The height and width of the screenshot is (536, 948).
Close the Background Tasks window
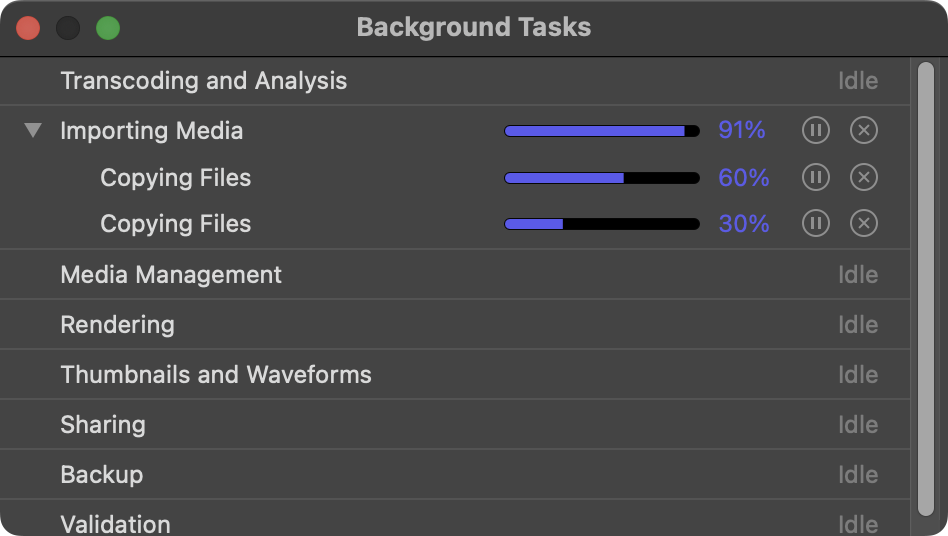(28, 28)
